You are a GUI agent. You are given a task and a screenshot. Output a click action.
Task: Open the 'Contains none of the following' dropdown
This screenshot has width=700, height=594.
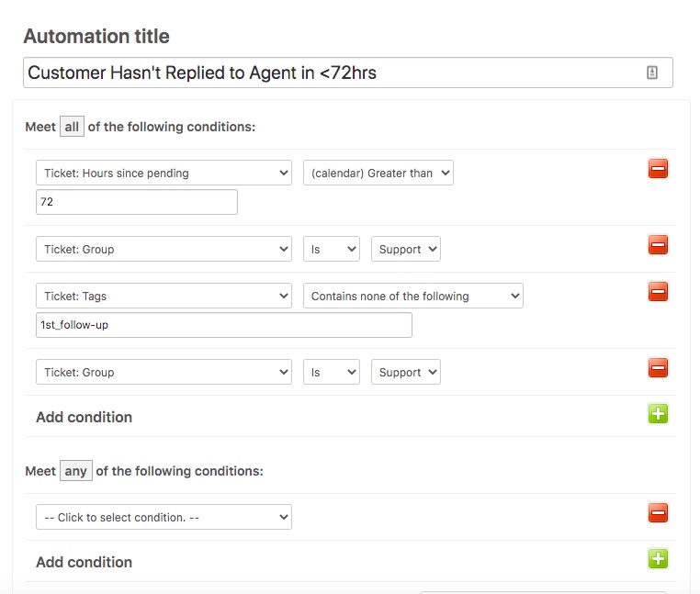(412, 296)
